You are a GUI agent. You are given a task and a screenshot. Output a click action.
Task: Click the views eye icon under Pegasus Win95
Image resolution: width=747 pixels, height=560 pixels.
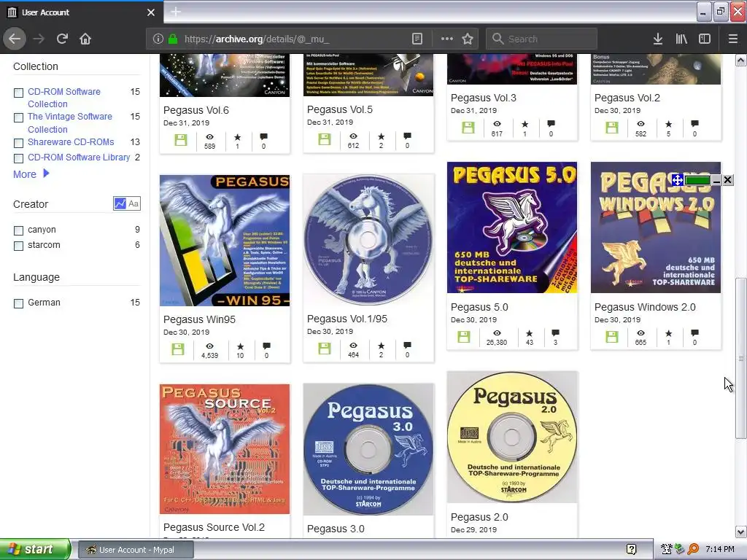pyautogui.click(x=209, y=346)
